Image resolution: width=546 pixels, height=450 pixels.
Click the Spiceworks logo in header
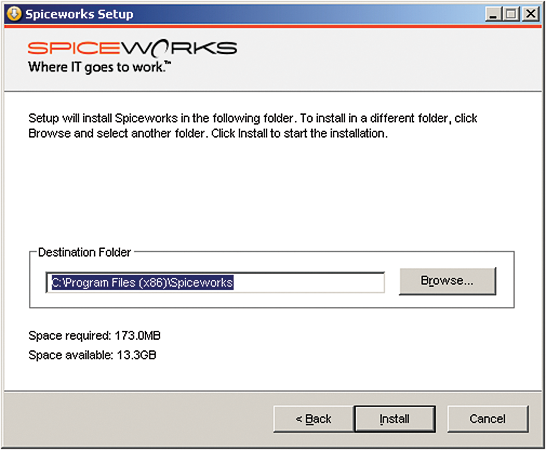132,48
